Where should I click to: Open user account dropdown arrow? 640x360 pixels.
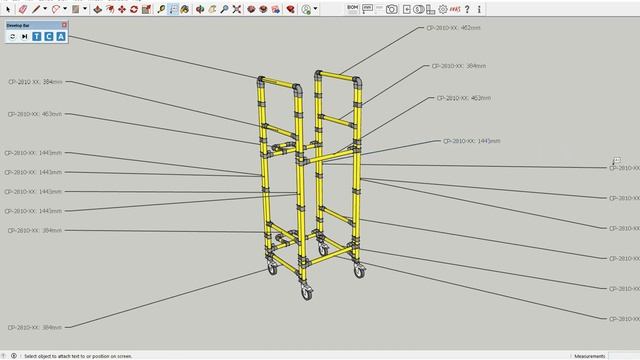tap(315, 9)
